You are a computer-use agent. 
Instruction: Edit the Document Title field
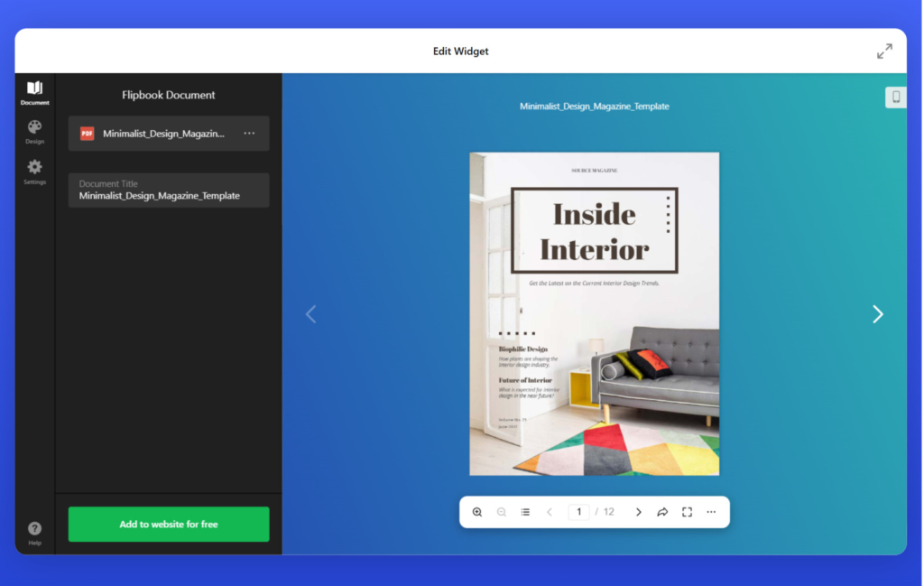168,194
